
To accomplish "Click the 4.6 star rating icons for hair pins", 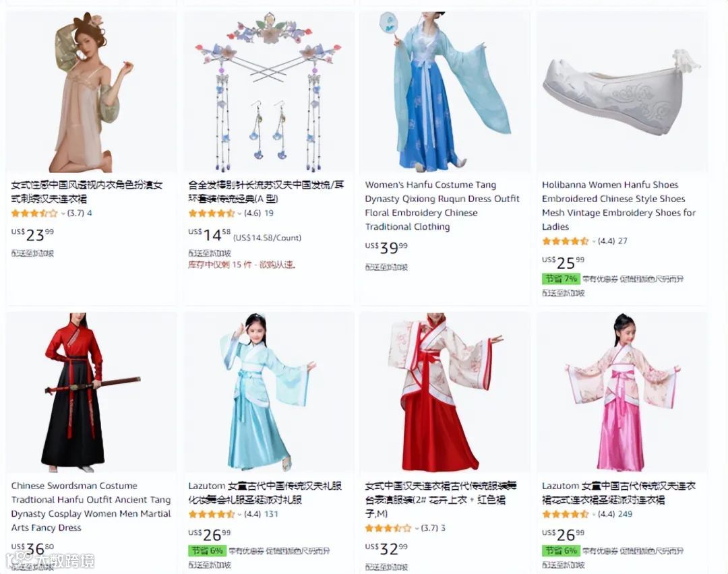I will 212,214.
